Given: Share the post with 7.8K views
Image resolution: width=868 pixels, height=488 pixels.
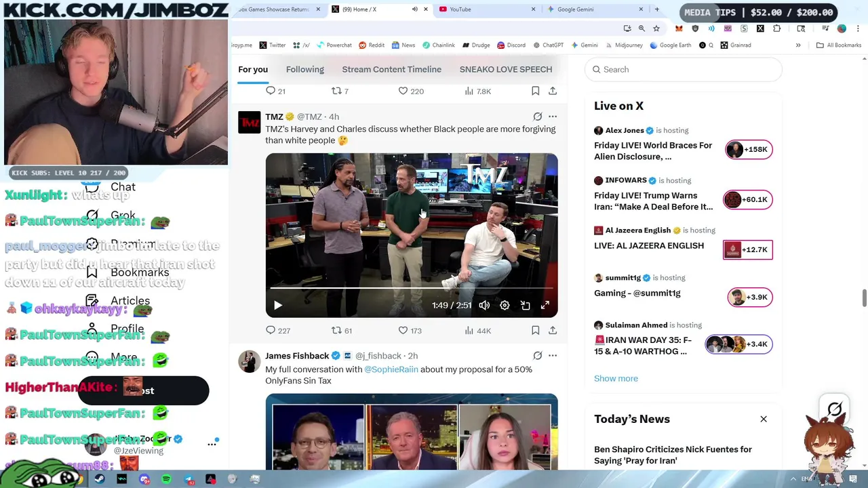Looking at the screenshot, I should tap(553, 91).
